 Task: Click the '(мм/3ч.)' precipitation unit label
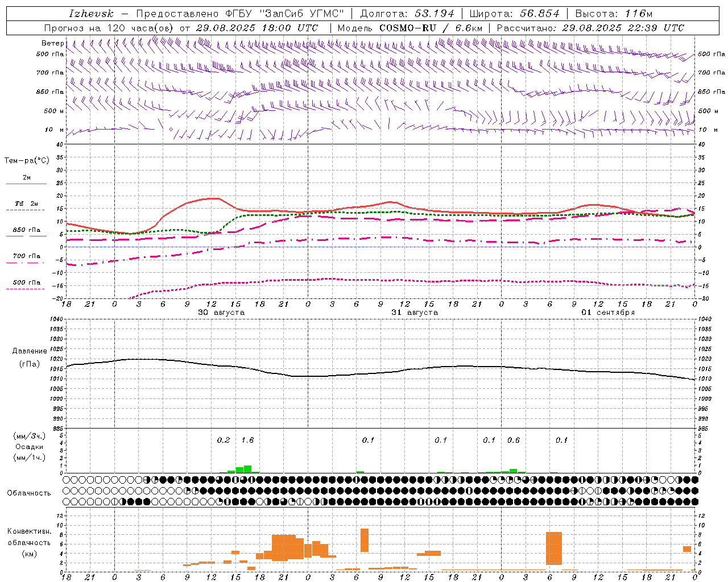[x=30, y=436]
